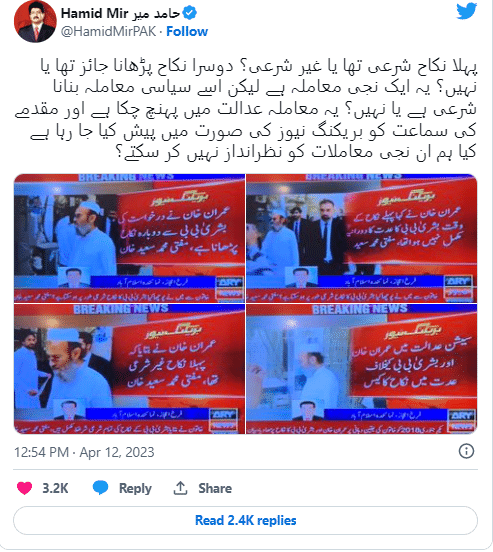Open the top-left breaking news image
This screenshot has height=552, width=493.
129,238
